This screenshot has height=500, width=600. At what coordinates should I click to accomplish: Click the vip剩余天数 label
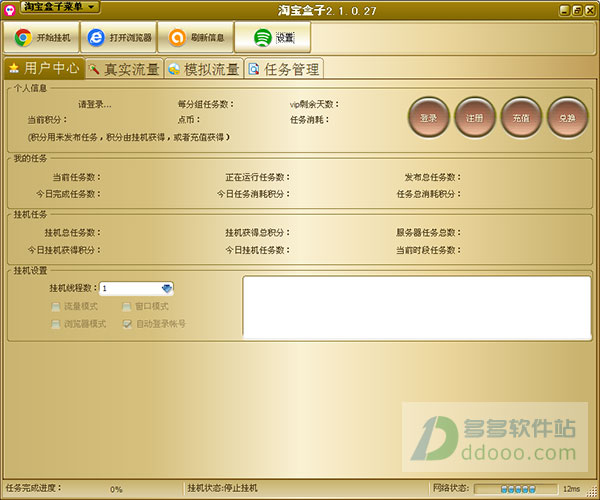point(314,104)
